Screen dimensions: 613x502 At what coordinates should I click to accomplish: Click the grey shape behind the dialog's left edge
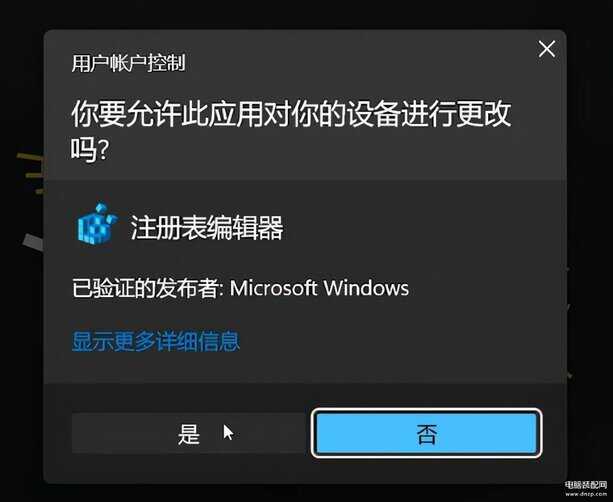pos(32,242)
